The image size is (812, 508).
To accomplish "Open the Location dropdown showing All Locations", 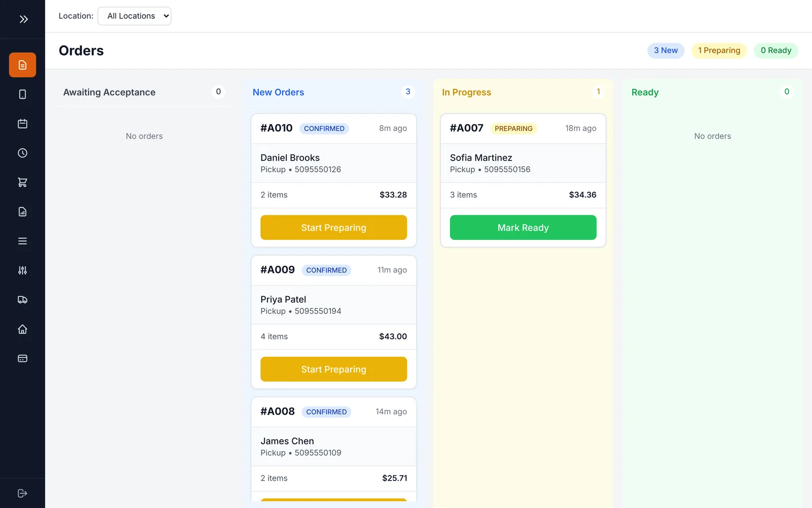I will click(x=134, y=16).
